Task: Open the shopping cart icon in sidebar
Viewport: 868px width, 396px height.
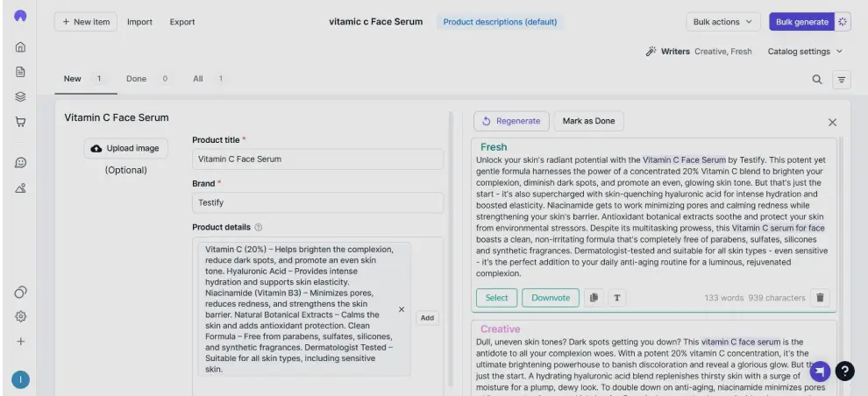Action: (x=20, y=122)
